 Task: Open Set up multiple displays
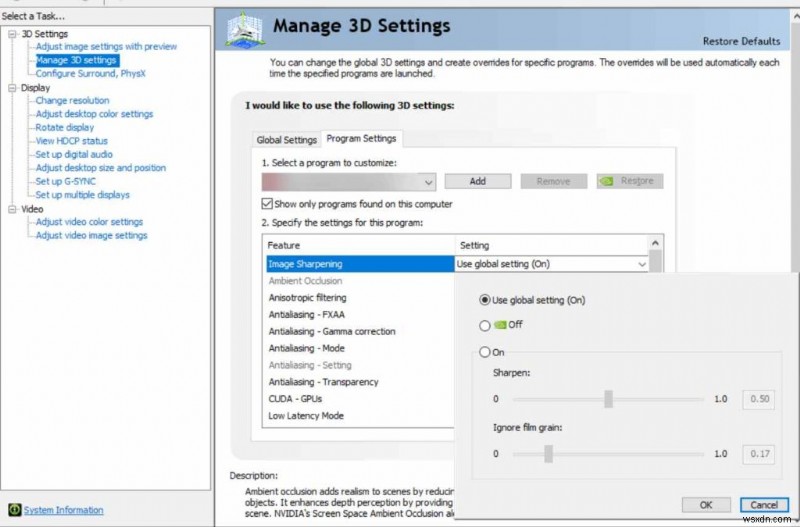point(83,195)
